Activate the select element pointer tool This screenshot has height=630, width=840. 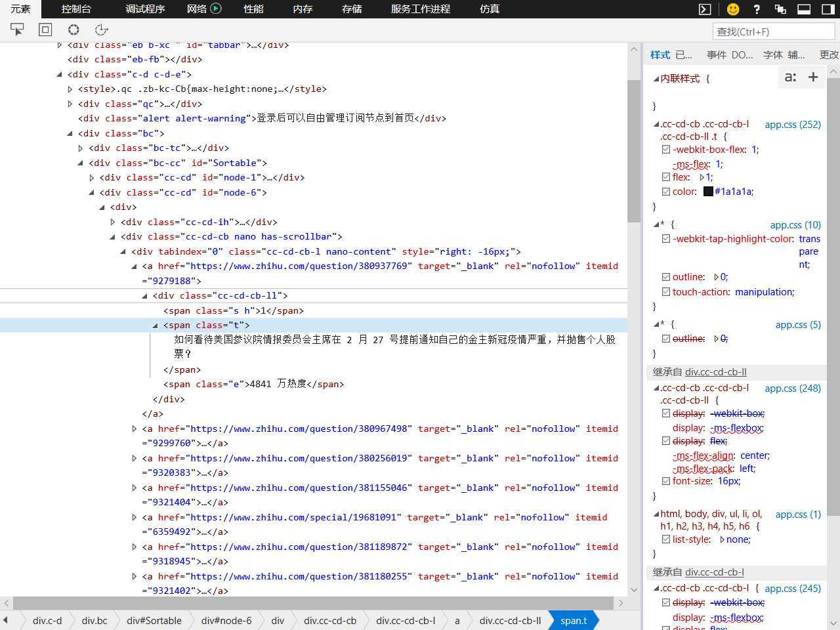[17, 30]
